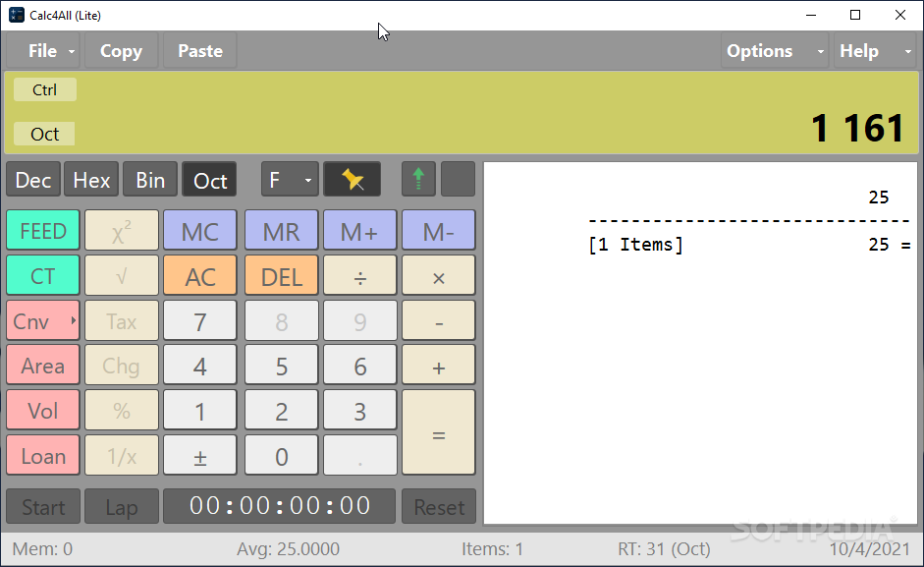Click the Tax key
This screenshot has height=567, width=924.
point(122,320)
